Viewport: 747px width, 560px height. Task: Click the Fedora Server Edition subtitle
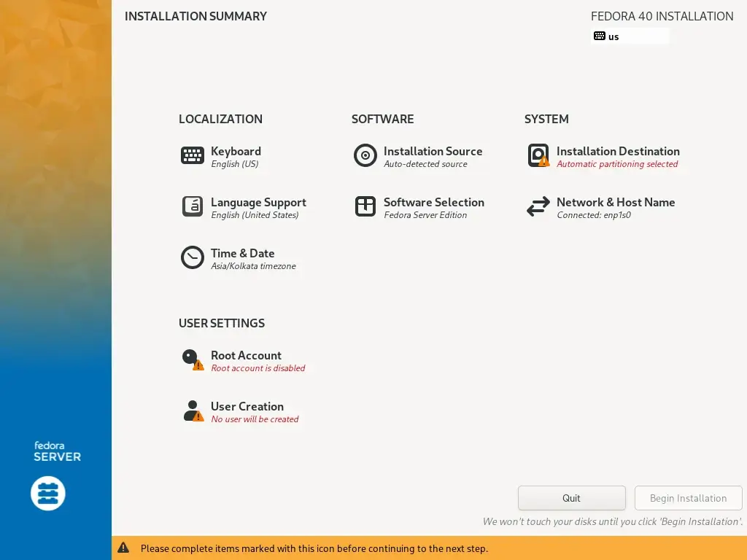tap(425, 215)
